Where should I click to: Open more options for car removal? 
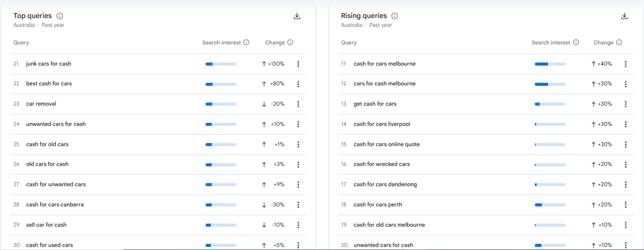click(x=298, y=104)
